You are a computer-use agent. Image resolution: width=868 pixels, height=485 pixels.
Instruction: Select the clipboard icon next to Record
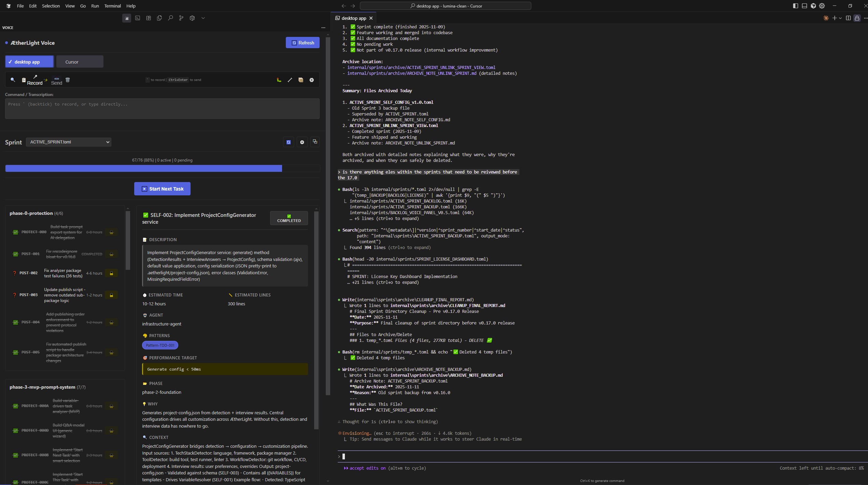click(24, 80)
